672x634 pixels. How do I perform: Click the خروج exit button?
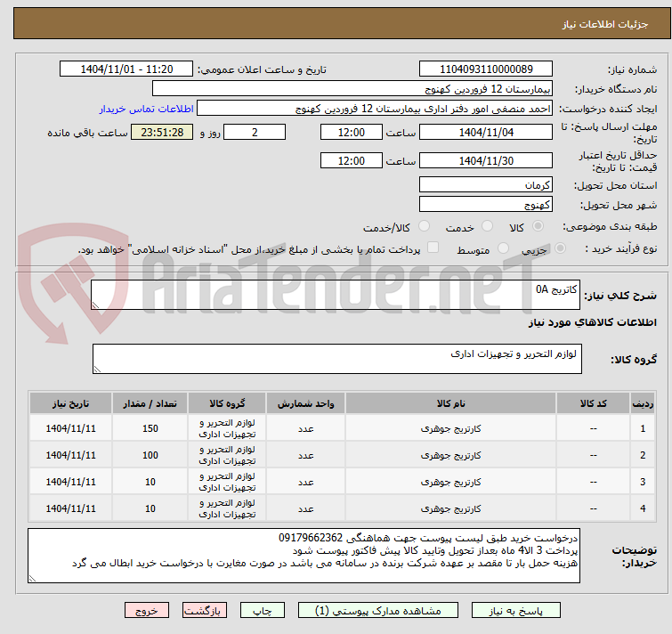coord(147,610)
